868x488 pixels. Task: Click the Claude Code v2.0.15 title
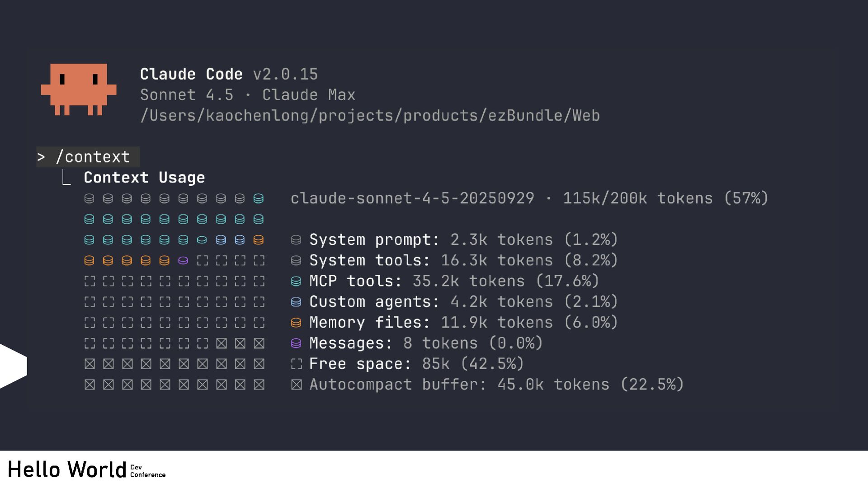(x=229, y=74)
